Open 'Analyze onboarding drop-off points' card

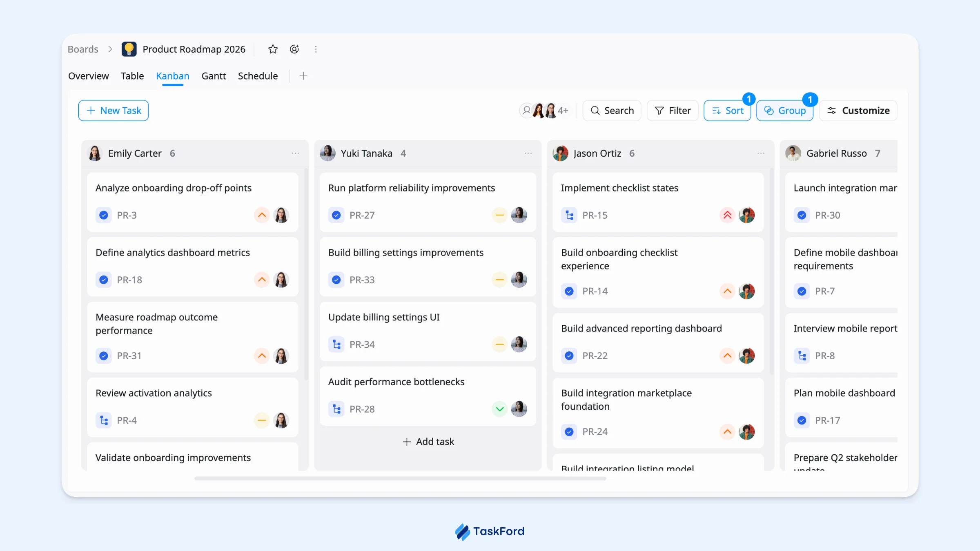click(x=193, y=202)
